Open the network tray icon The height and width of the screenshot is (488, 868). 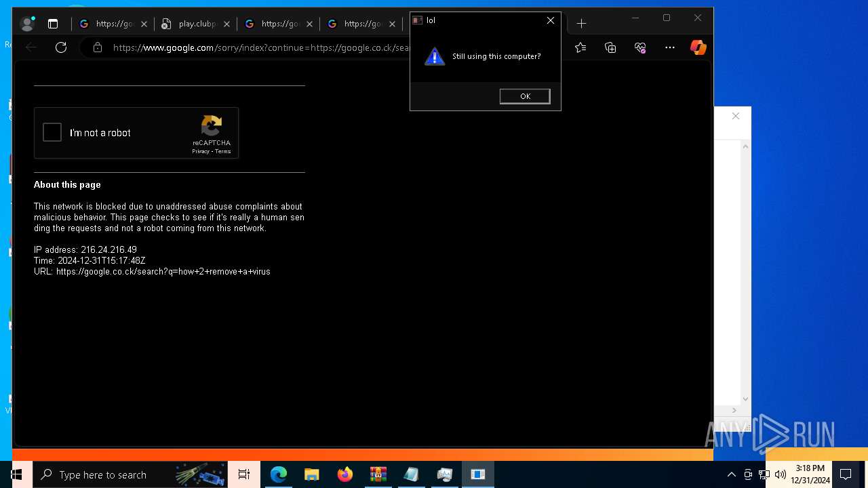coord(764,474)
